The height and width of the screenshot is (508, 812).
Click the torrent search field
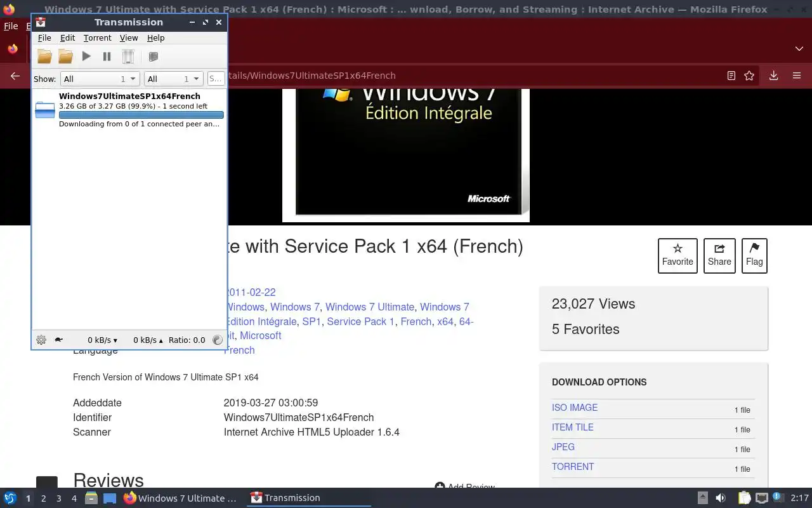click(216, 79)
